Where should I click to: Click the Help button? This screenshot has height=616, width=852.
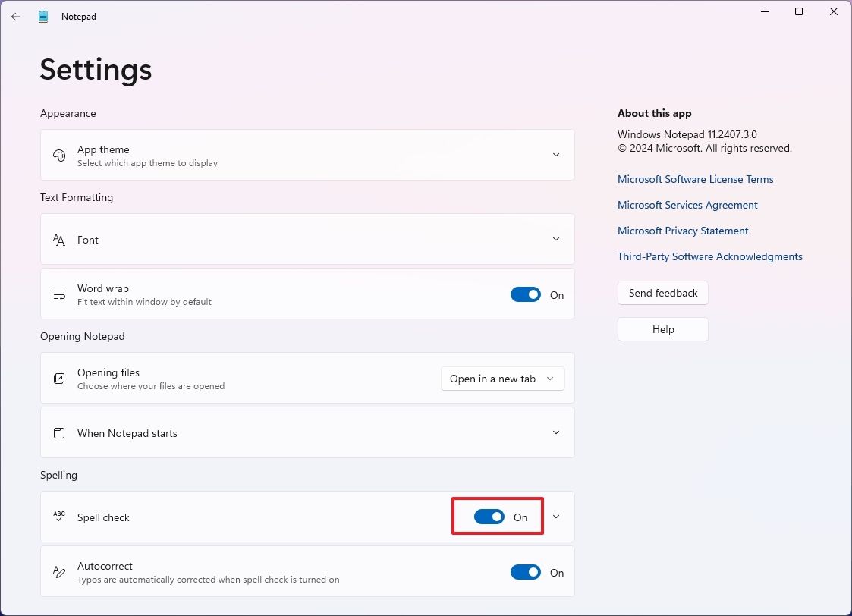coord(662,329)
